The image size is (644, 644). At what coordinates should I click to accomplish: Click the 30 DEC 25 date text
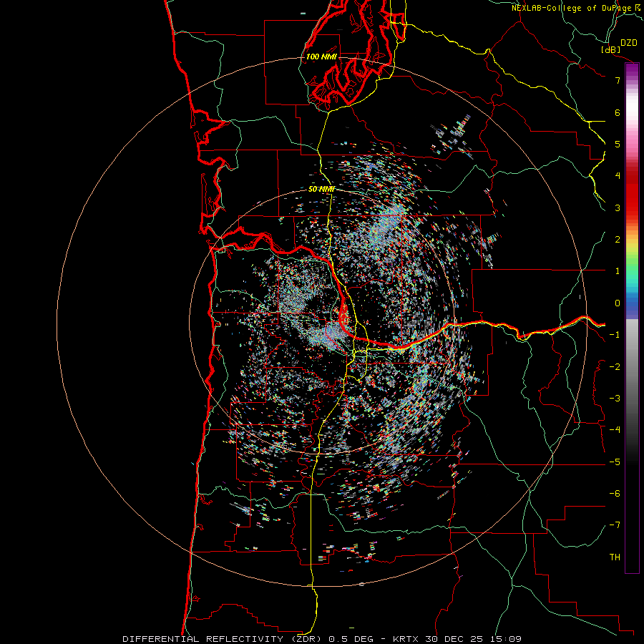click(456, 639)
